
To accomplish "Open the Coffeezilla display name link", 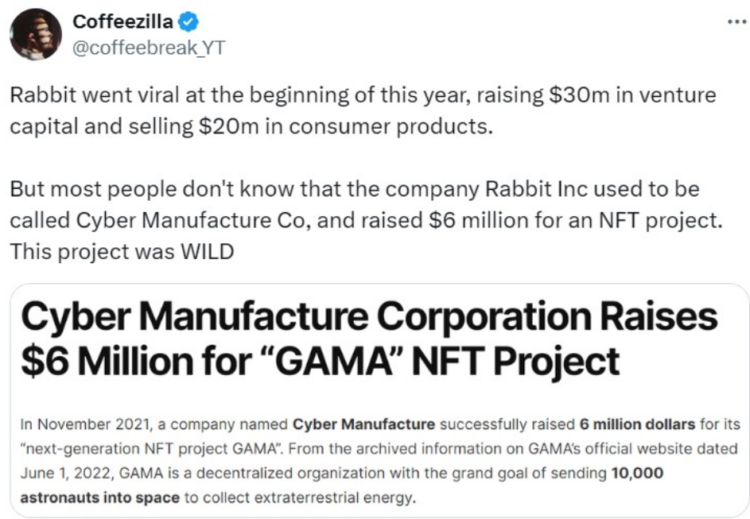I will click(123, 22).
